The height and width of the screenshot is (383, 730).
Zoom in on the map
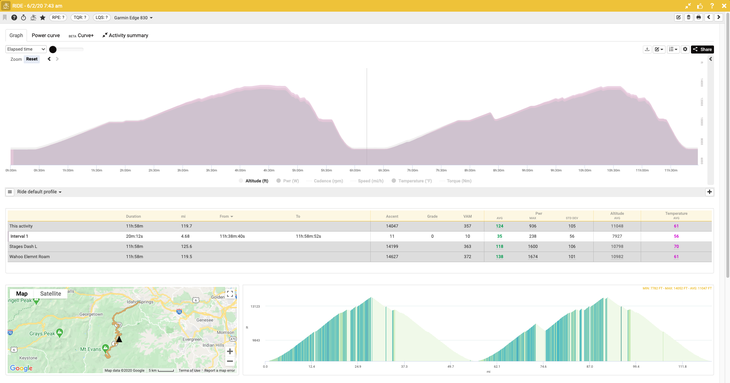[230, 351]
